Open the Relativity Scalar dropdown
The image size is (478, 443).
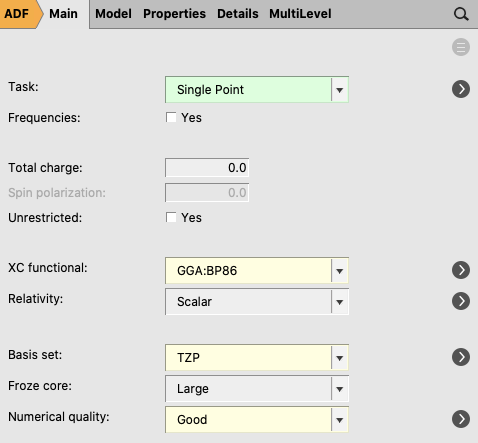(257, 302)
